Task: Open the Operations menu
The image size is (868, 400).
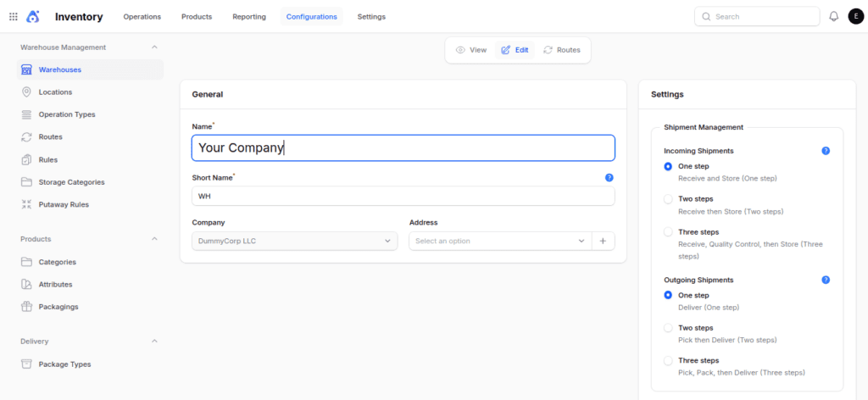Action: [142, 17]
